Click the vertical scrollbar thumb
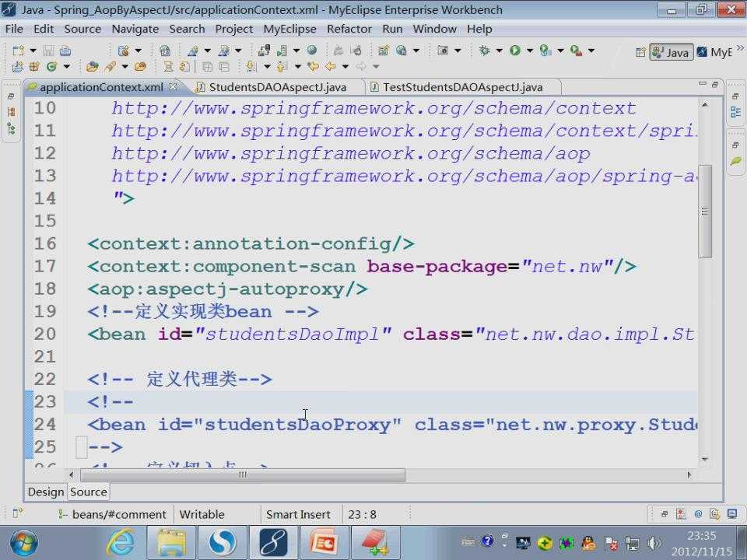The width and height of the screenshot is (747, 560). pyautogui.click(x=705, y=212)
